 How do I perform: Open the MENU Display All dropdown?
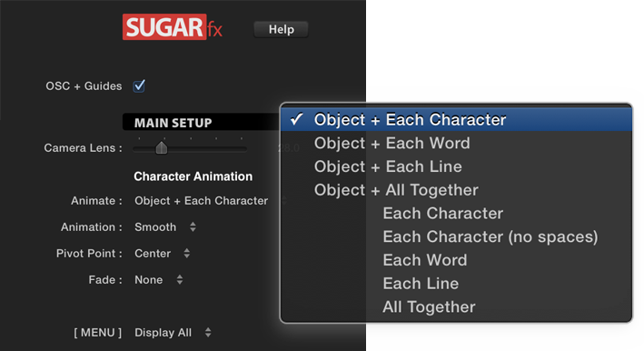tap(173, 333)
